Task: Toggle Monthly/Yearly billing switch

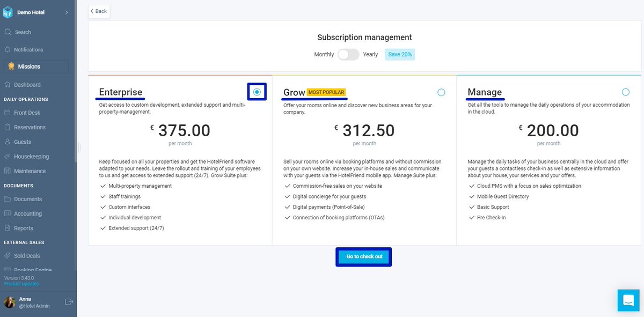Action: [x=348, y=54]
